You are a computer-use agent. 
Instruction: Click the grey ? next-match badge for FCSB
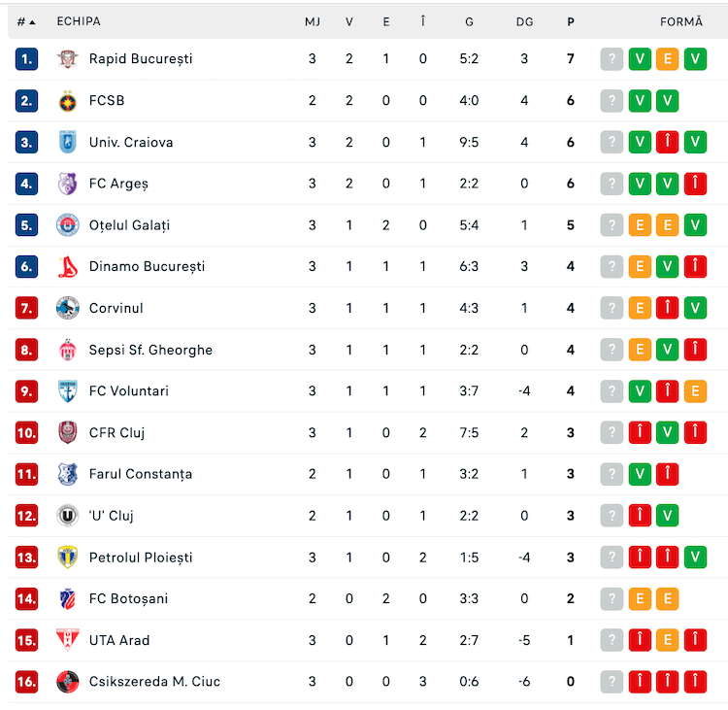click(612, 101)
